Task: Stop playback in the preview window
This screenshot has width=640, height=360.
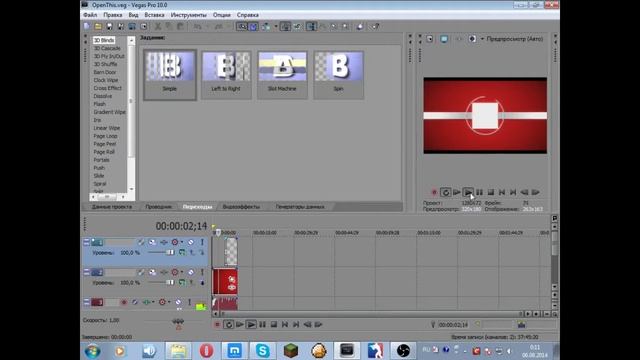Action: (491, 192)
